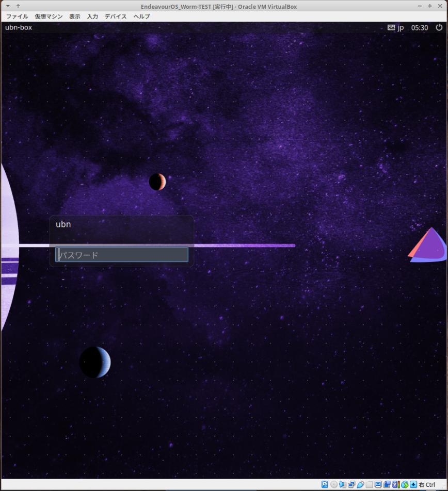Select the ubn user name
Image resolution: width=448 pixels, height=491 pixels.
(63, 224)
